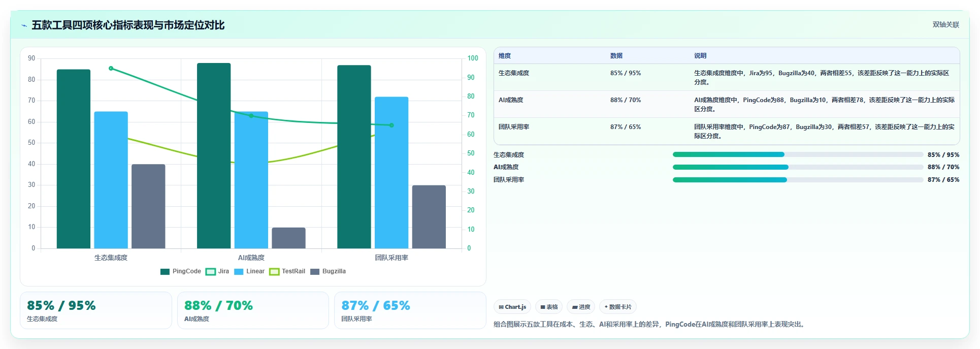This screenshot has height=349, width=980.
Task: Click the AI成熟度 progress bar
Action: click(x=798, y=167)
